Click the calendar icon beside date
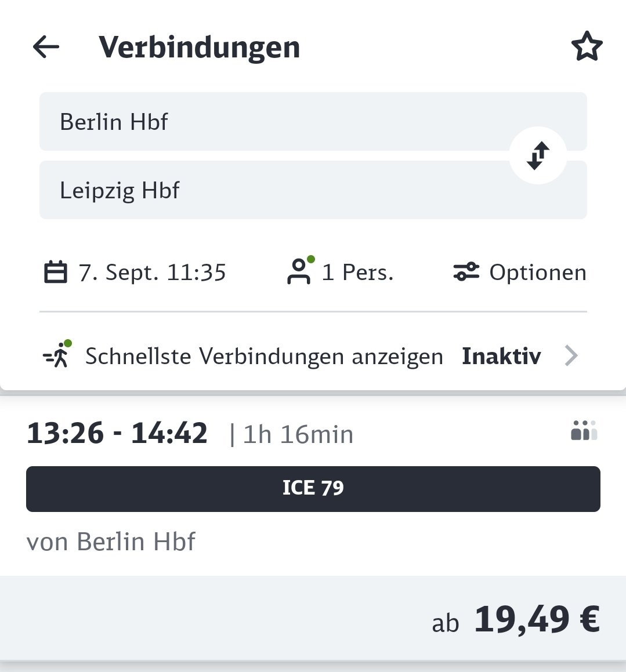The image size is (626, 672). [56, 272]
